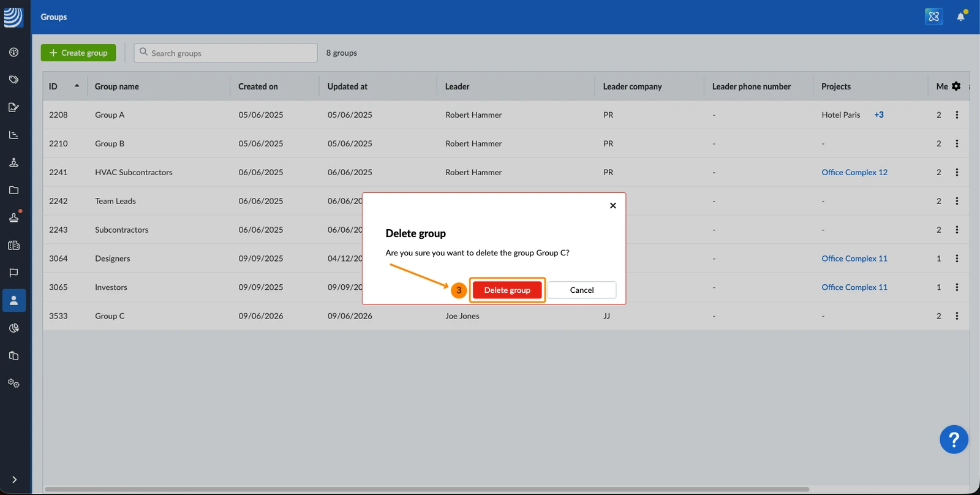Open the notifications bell
This screenshot has width=980, height=495.
[960, 17]
